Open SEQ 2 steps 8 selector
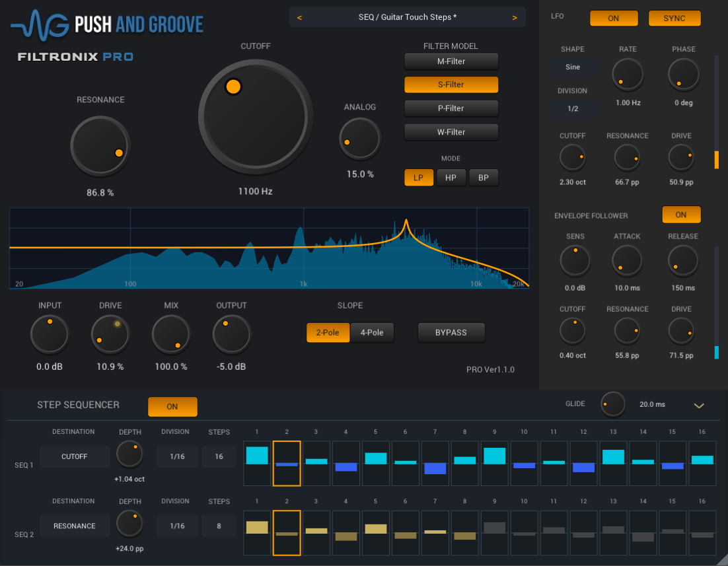The height and width of the screenshot is (566, 728). 219,526
